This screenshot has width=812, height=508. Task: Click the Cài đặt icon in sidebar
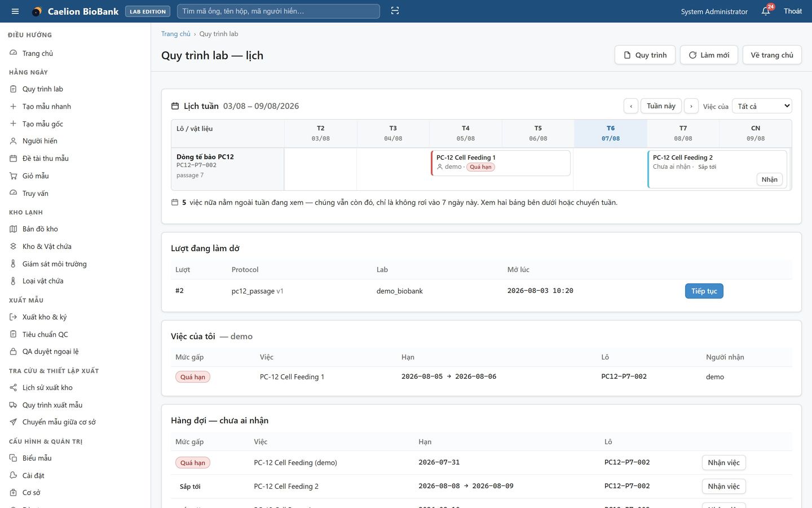pos(14,475)
